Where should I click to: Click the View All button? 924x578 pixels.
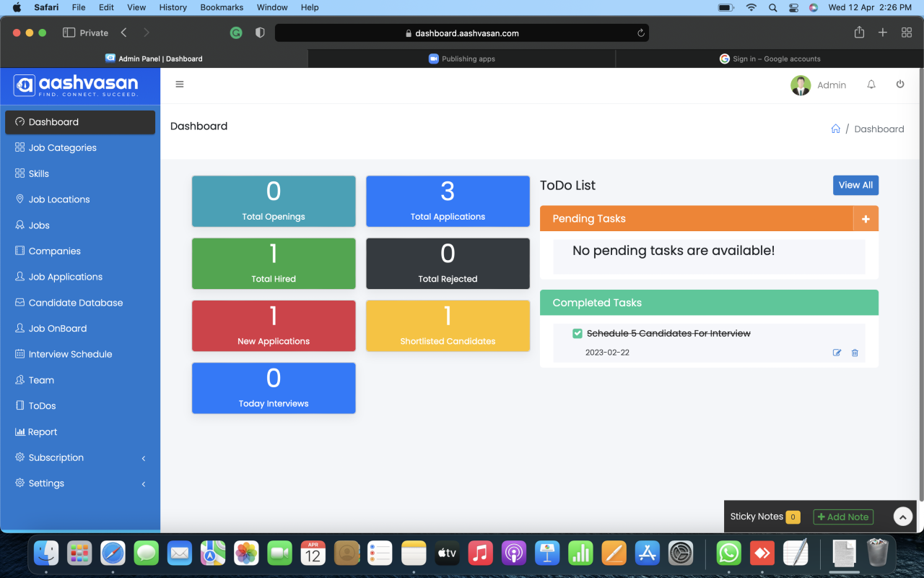[855, 185]
